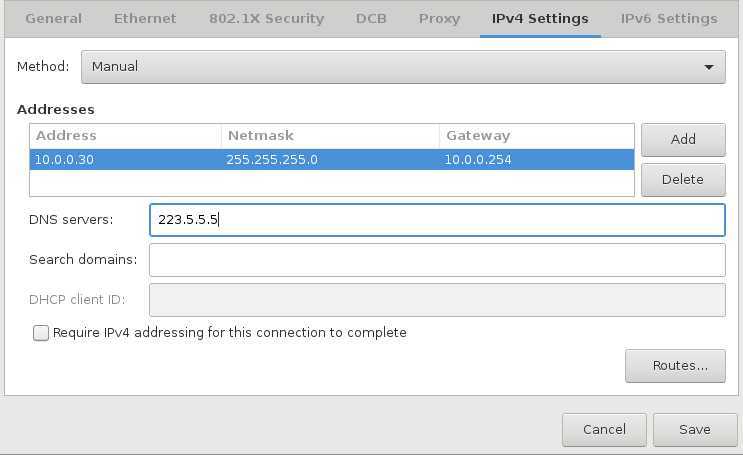Cancel the connection editing
This screenshot has height=455, width=743.
click(x=604, y=429)
